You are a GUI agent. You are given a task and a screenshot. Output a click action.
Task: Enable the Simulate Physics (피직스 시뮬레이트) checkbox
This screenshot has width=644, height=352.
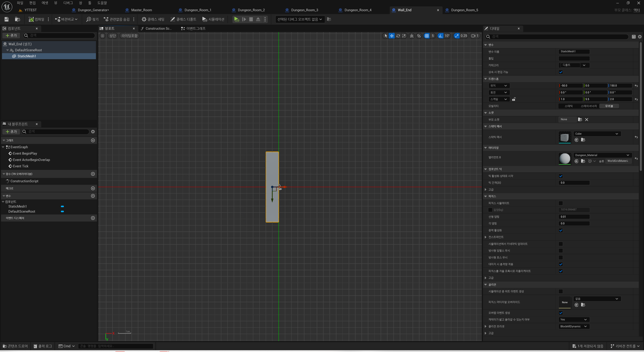561,203
